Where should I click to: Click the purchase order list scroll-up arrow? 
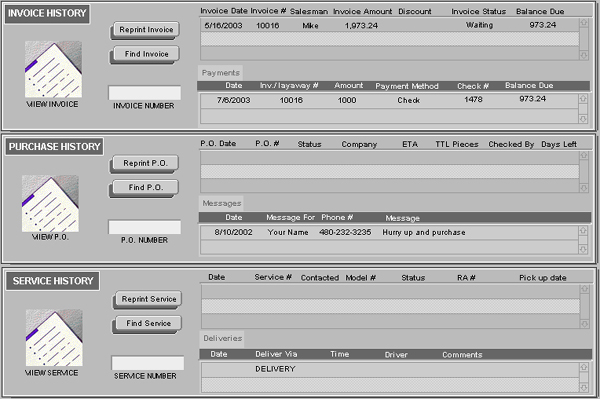coord(584,155)
